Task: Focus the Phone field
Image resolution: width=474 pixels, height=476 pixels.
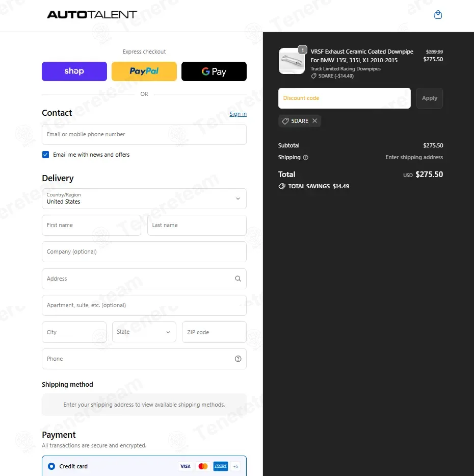Action: tap(144, 359)
